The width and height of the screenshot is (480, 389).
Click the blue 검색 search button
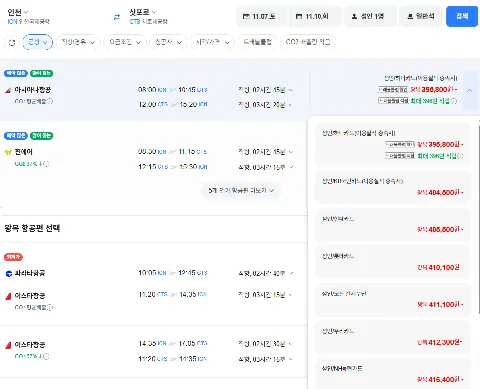[462, 16]
